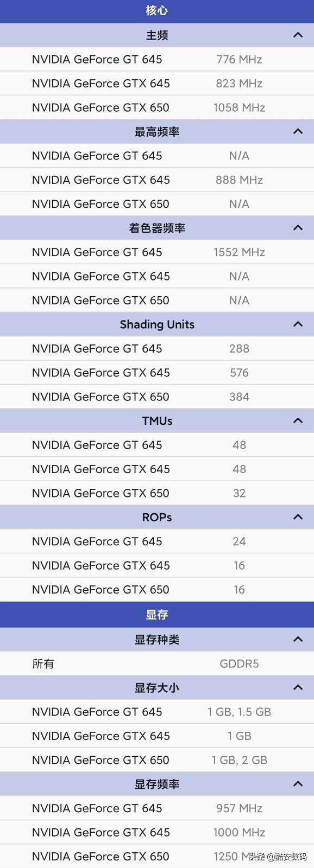Select GTX 650 row under 主频
The image size is (314, 868).
tap(157, 107)
